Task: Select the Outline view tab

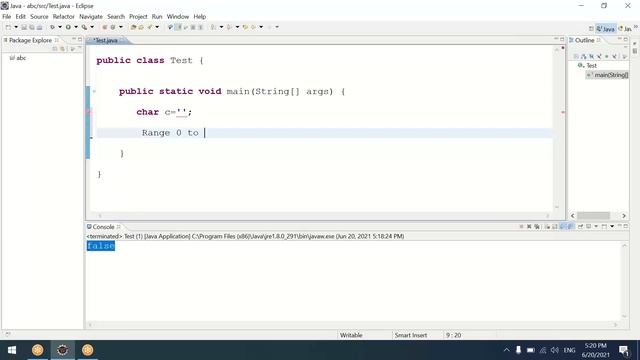Action: [584, 40]
